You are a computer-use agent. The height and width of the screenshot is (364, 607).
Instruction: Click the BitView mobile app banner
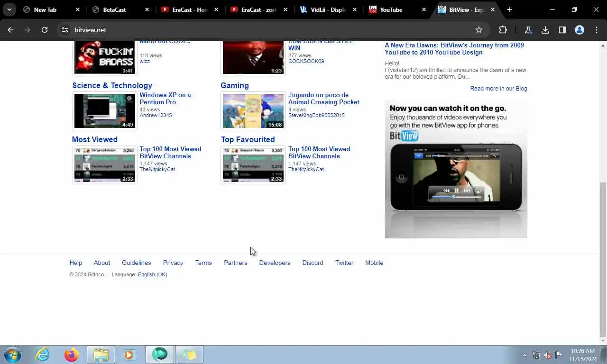456,169
